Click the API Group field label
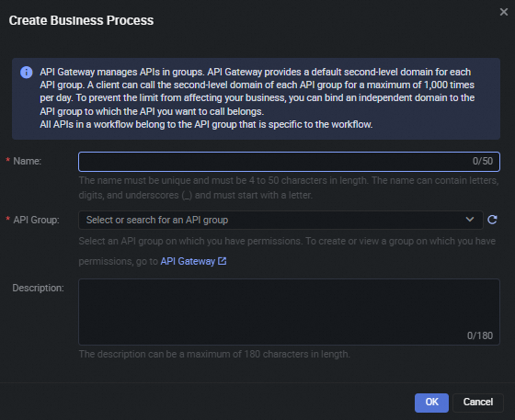Viewport: 515px width, 420px height. [36, 220]
